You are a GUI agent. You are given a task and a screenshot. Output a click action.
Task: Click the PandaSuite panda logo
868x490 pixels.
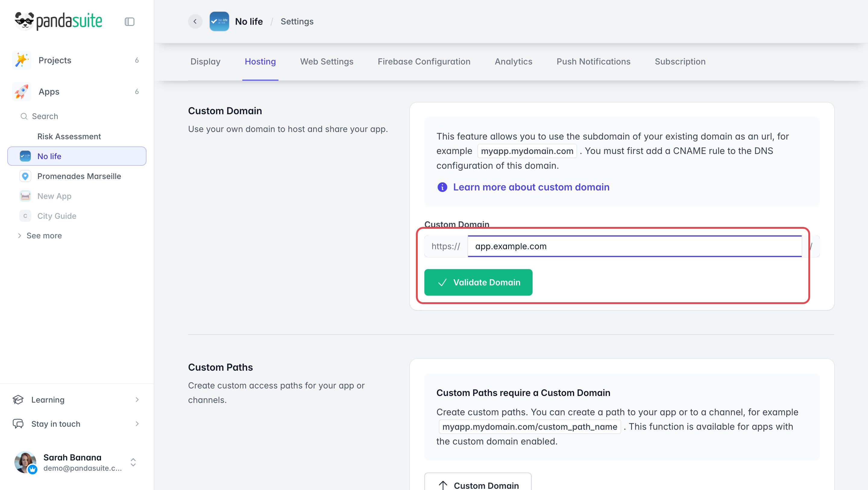[58, 21]
